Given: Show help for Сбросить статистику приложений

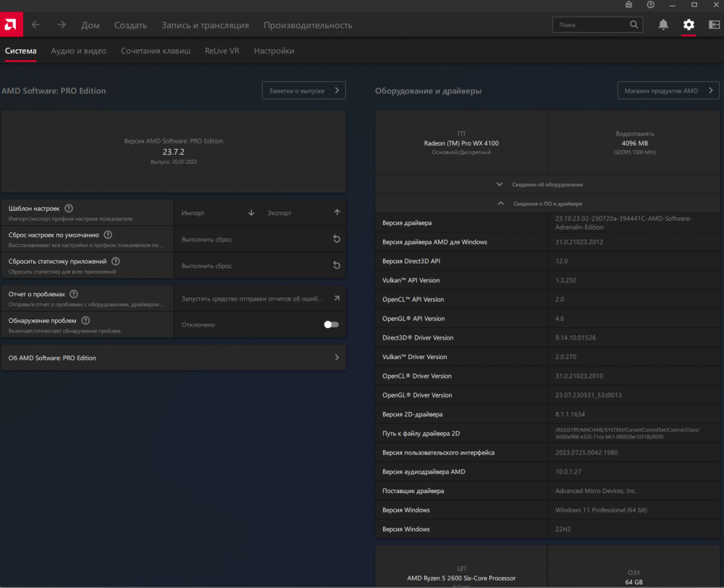Looking at the screenshot, I should (x=115, y=261).
